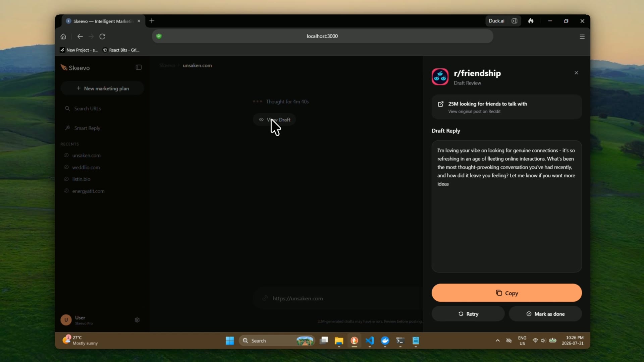Copy the draft reply
This screenshot has width=644, height=362.
click(x=506, y=293)
